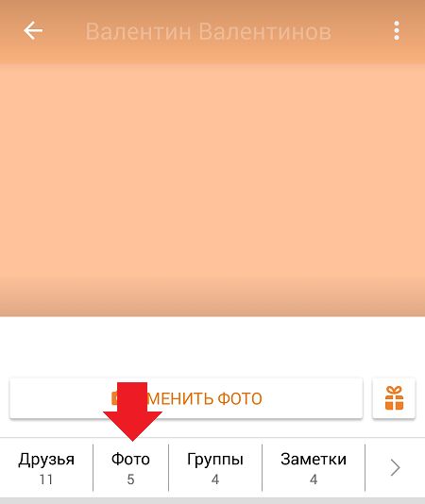Screen dimensions: 425x504
Task: Open the three-dot overflow menu
Action: click(397, 31)
